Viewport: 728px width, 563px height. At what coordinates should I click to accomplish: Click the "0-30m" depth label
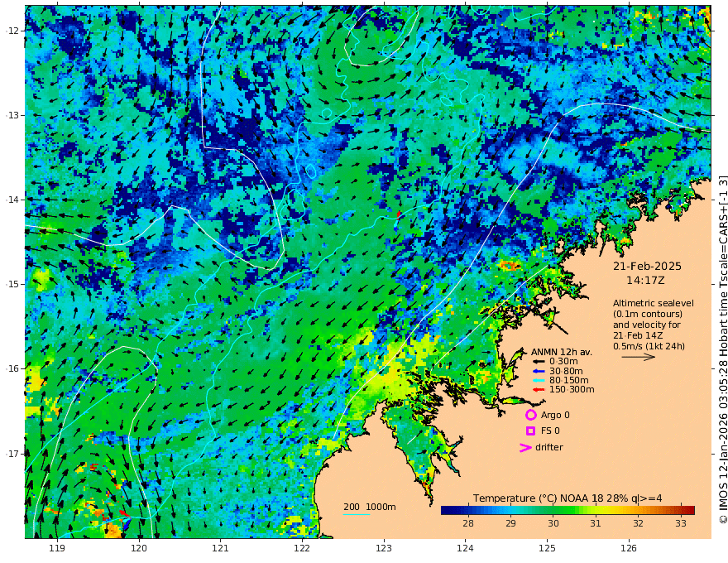pos(563,361)
